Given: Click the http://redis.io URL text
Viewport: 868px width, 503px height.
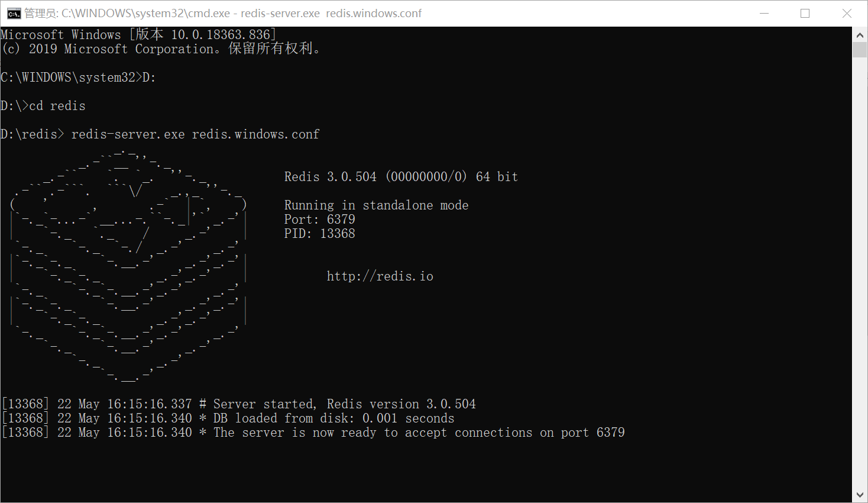Looking at the screenshot, I should 380,276.
